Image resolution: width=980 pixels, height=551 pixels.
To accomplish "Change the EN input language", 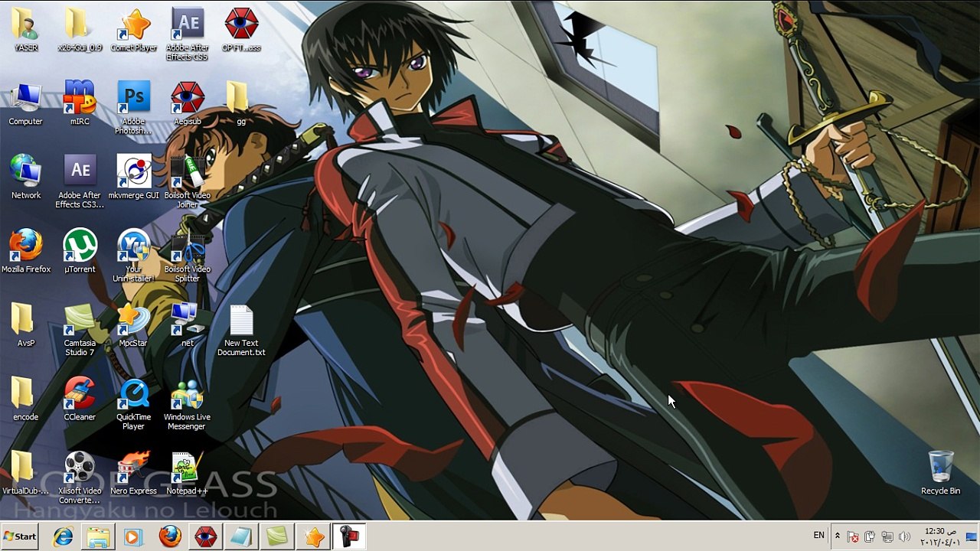I will (x=819, y=536).
